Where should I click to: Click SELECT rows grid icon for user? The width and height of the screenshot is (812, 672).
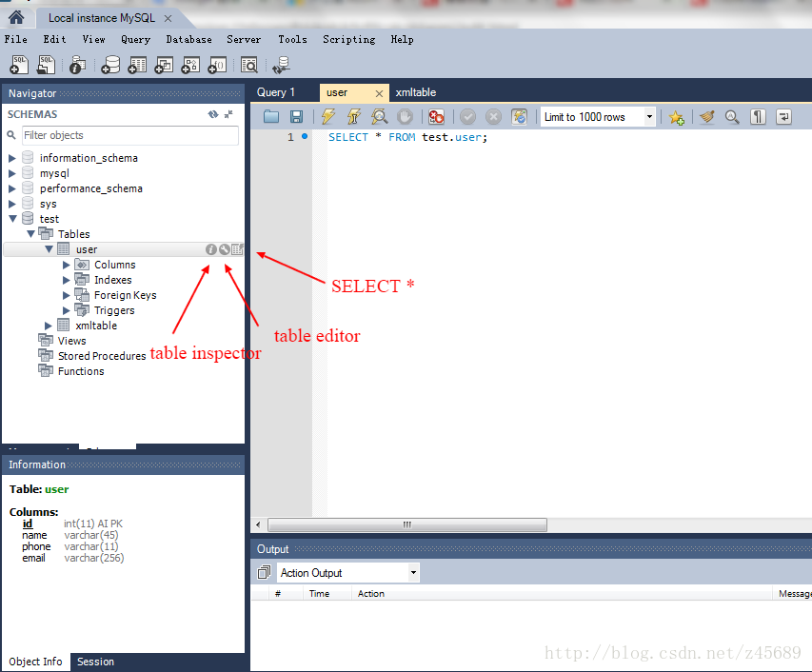(237, 249)
